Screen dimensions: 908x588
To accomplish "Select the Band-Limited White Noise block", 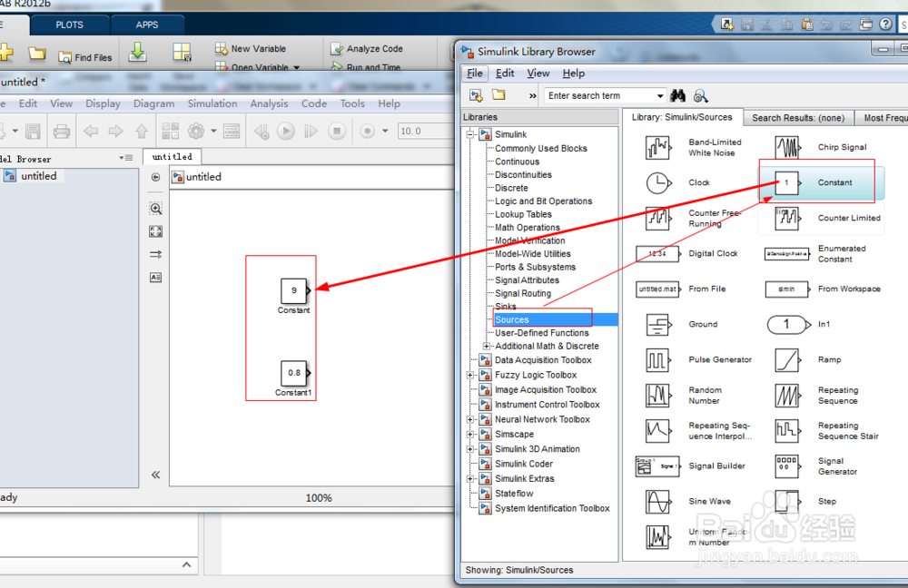I will (x=658, y=147).
